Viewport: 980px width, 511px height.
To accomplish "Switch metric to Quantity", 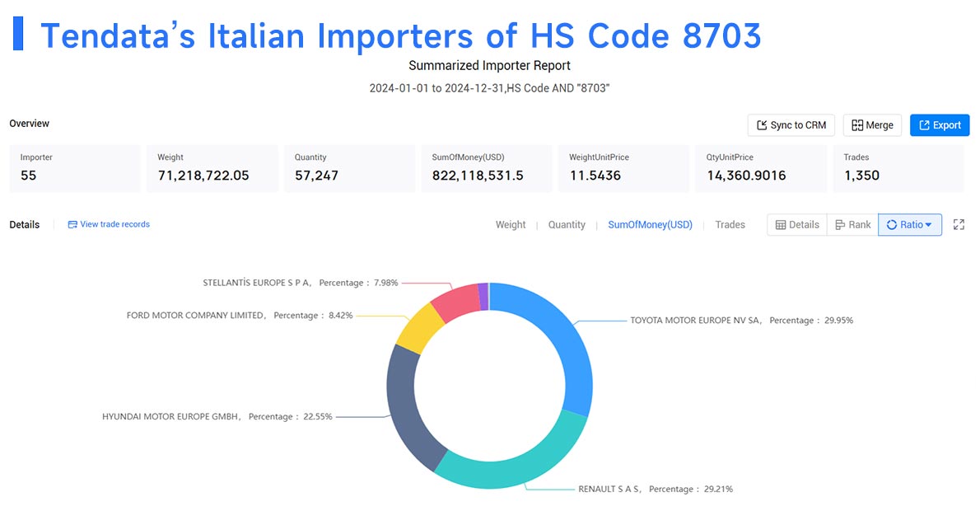I will coord(567,224).
